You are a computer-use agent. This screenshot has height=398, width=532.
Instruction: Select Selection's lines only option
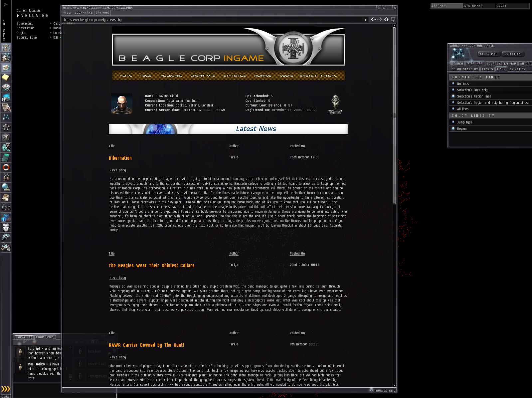coord(490,90)
